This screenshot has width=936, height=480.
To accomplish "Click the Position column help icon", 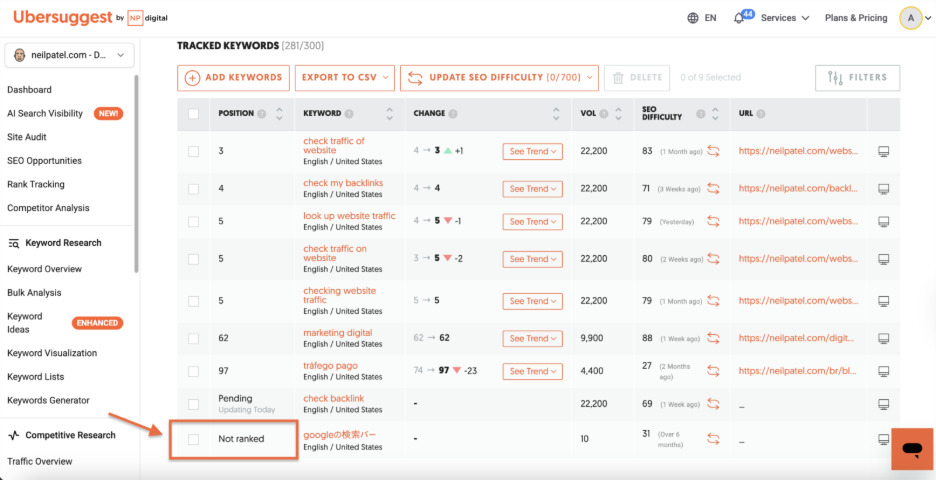I will point(261,113).
